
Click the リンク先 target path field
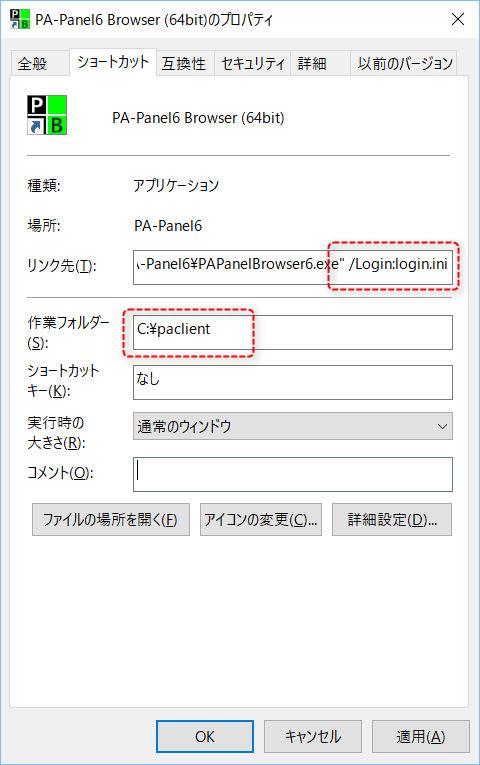coord(293,267)
